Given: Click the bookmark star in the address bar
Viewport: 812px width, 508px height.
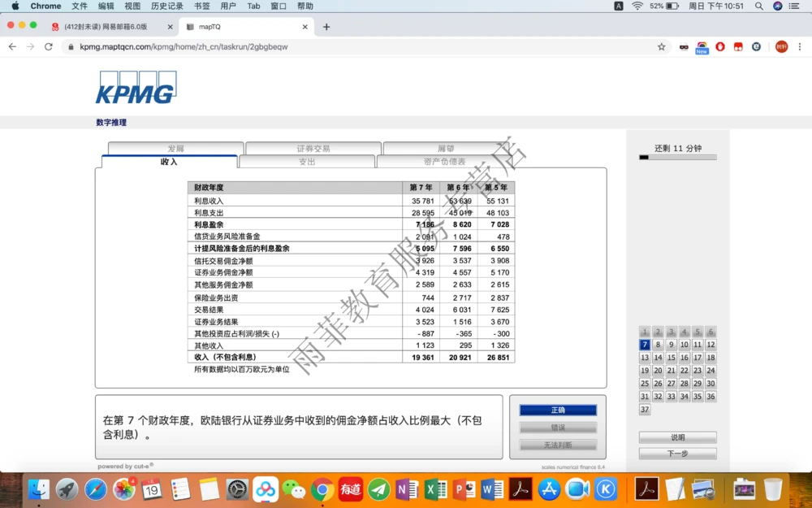Looking at the screenshot, I should (660, 46).
